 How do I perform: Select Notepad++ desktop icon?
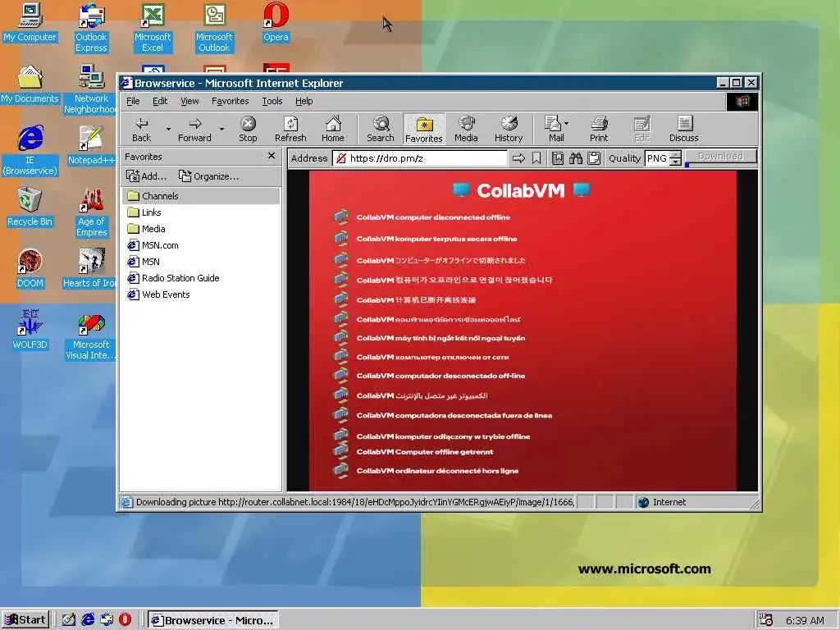[x=91, y=145]
